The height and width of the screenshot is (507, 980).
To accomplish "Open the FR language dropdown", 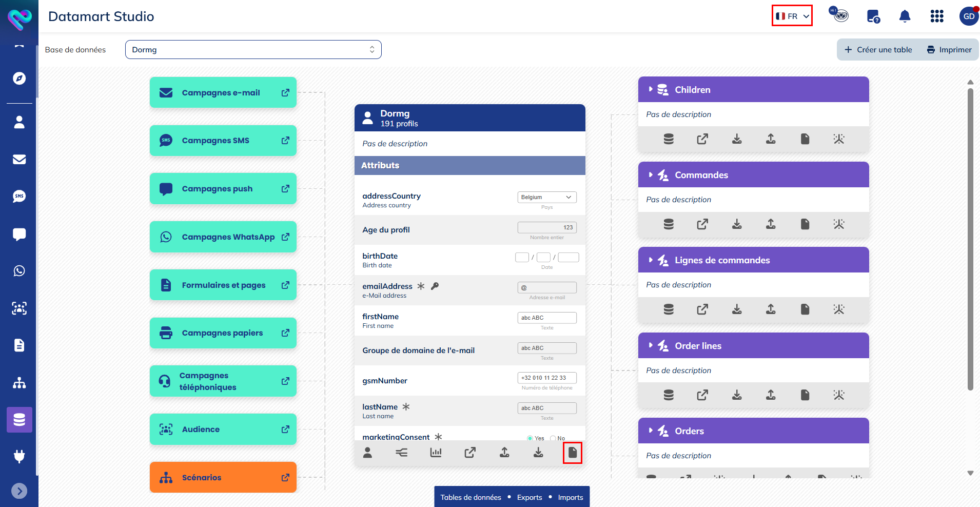I will 792,16.
